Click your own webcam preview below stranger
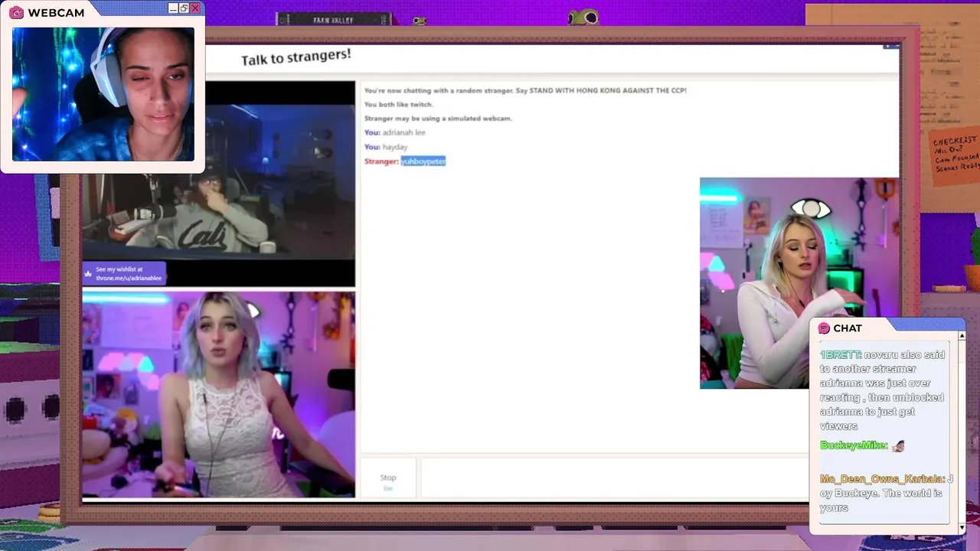The width and height of the screenshot is (980, 551). click(x=219, y=394)
